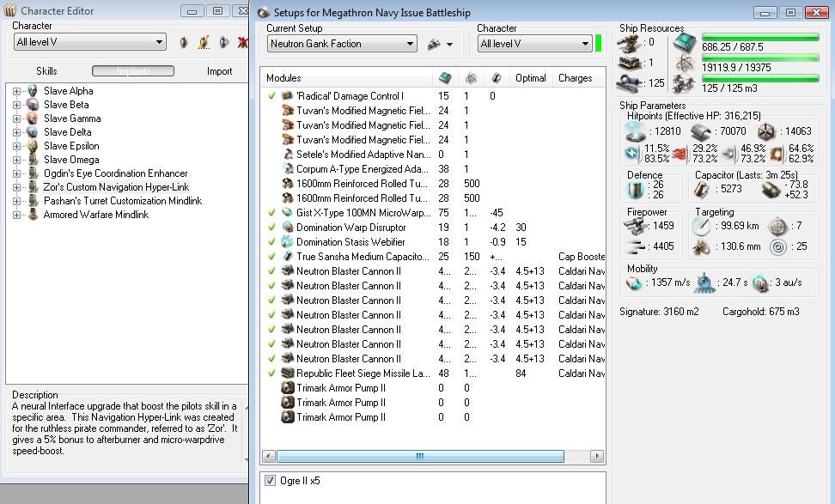Click the warp speed icon showing 3 au/s
Viewport: 835px width, 504px height.
click(x=760, y=283)
